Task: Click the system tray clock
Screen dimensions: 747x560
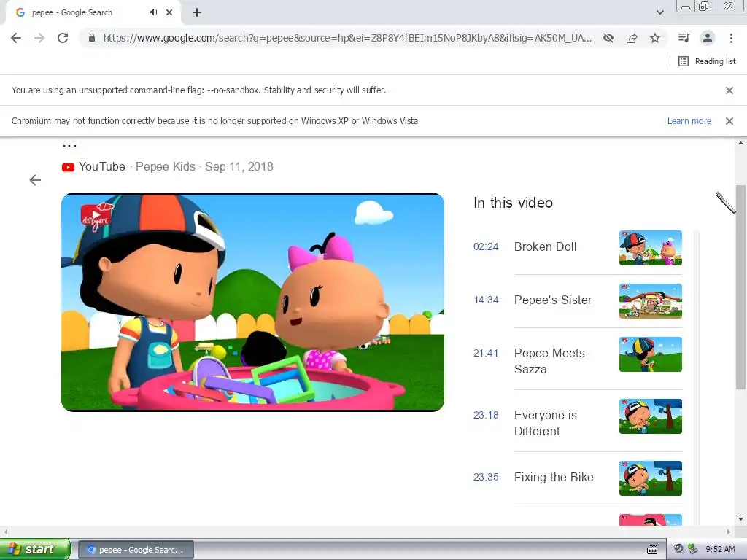Action: [x=720, y=550]
